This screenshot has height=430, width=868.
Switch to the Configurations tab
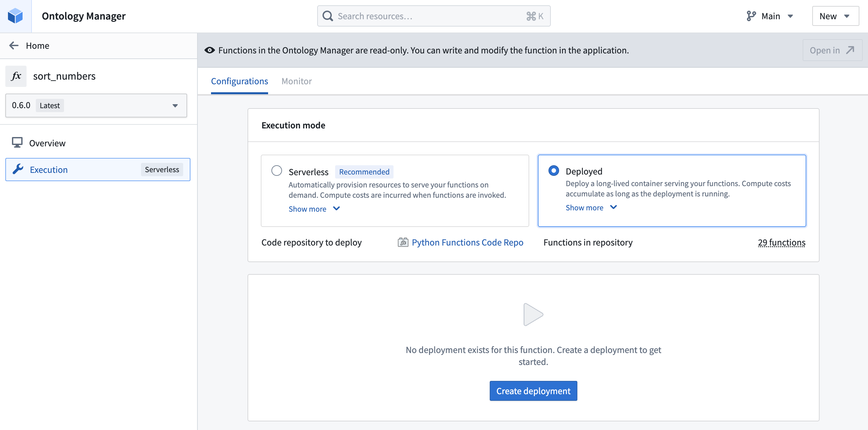click(x=239, y=81)
